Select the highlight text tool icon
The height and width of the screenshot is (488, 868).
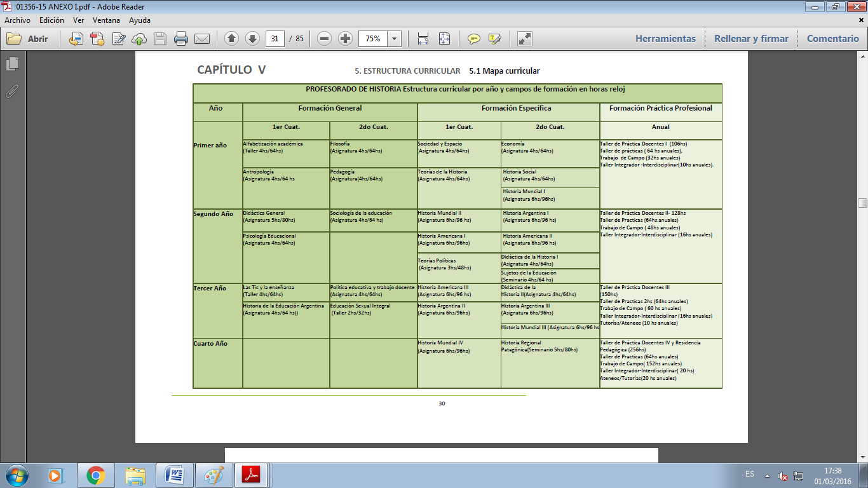(495, 39)
